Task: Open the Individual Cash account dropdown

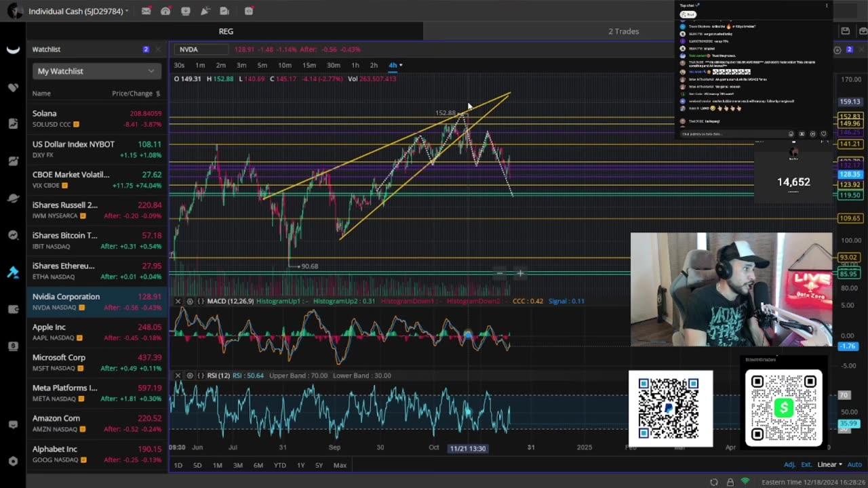Action: click(79, 12)
